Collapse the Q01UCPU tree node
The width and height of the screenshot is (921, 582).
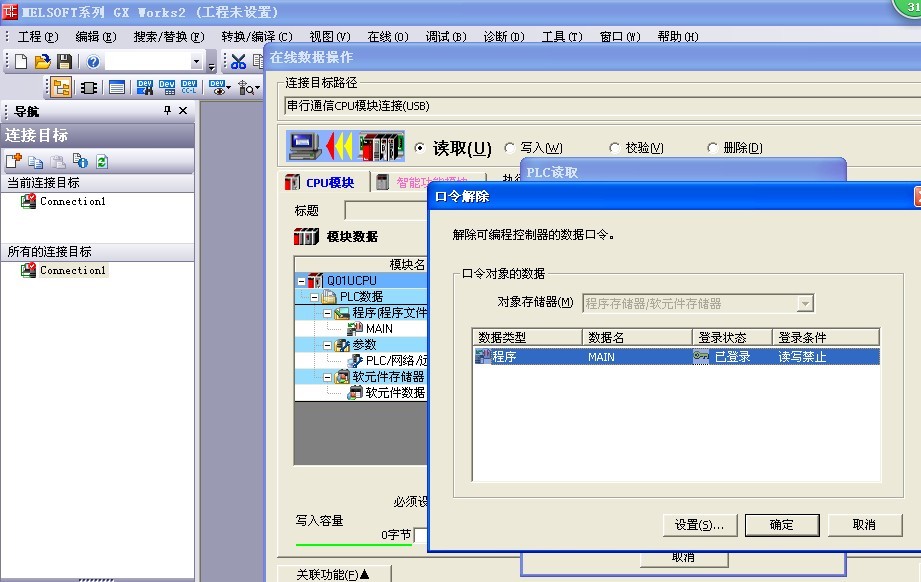coord(301,281)
